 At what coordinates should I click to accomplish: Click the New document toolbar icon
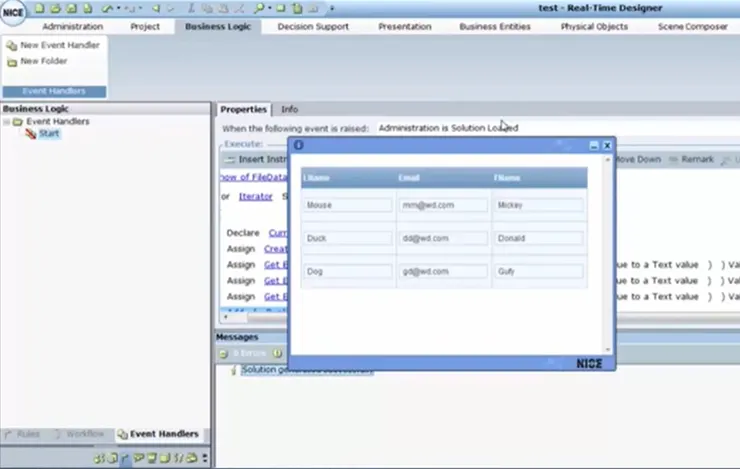click(x=40, y=8)
